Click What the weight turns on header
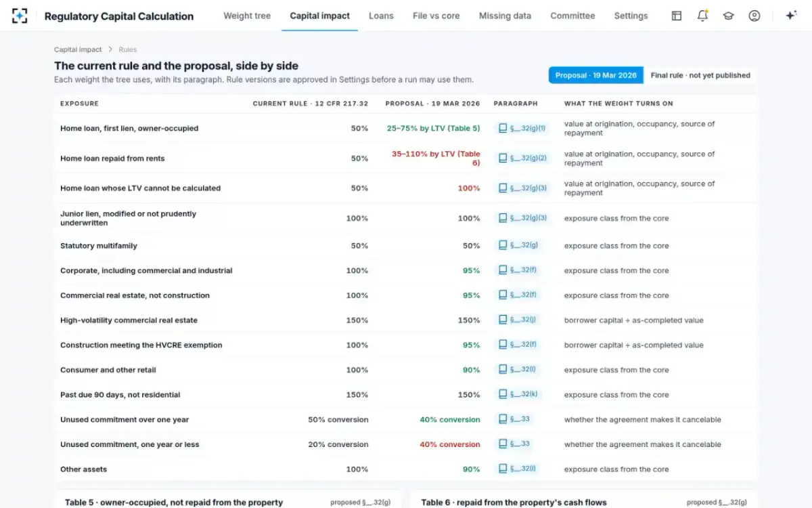Image resolution: width=812 pixels, height=508 pixels. click(x=618, y=104)
